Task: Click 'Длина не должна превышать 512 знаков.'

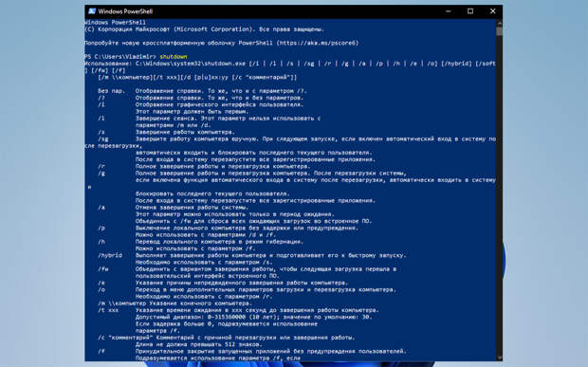Action: [199, 344]
